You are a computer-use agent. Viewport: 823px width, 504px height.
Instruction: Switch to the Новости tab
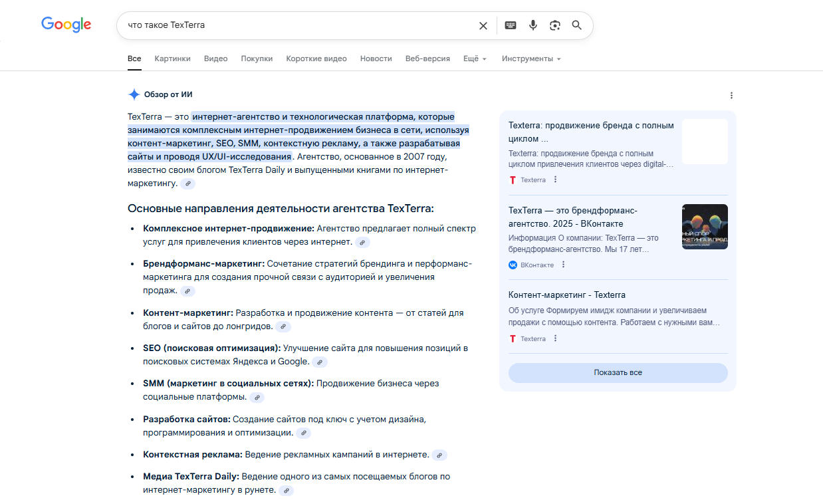coord(376,59)
